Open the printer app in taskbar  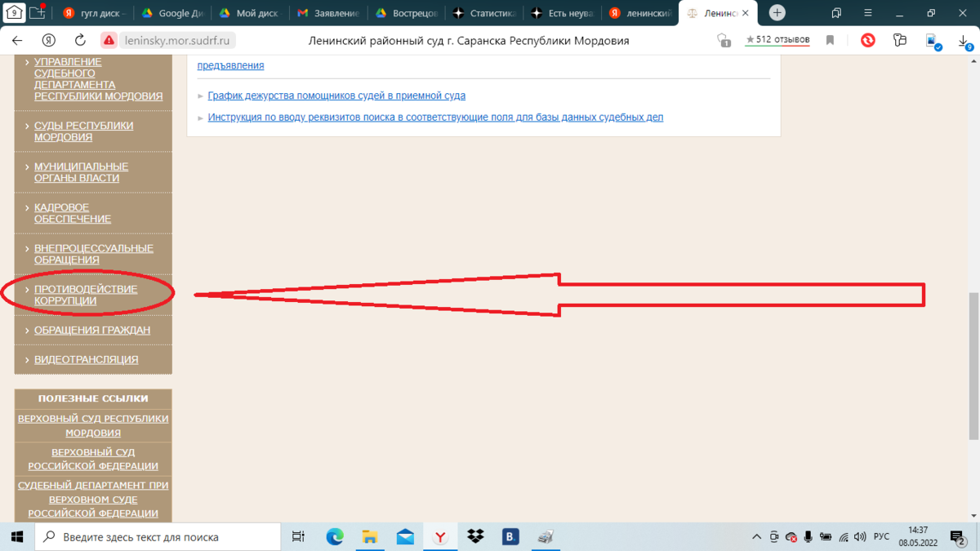point(546,536)
